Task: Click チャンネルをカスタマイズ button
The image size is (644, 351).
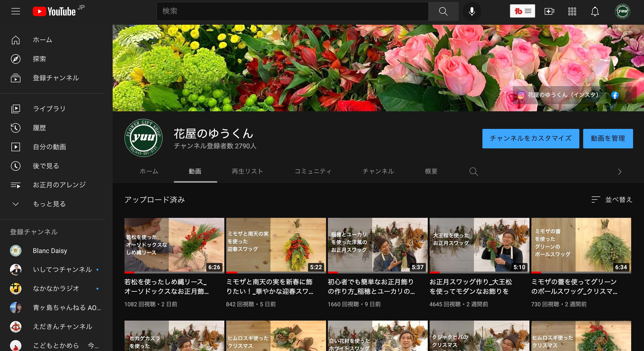Action: (x=530, y=139)
